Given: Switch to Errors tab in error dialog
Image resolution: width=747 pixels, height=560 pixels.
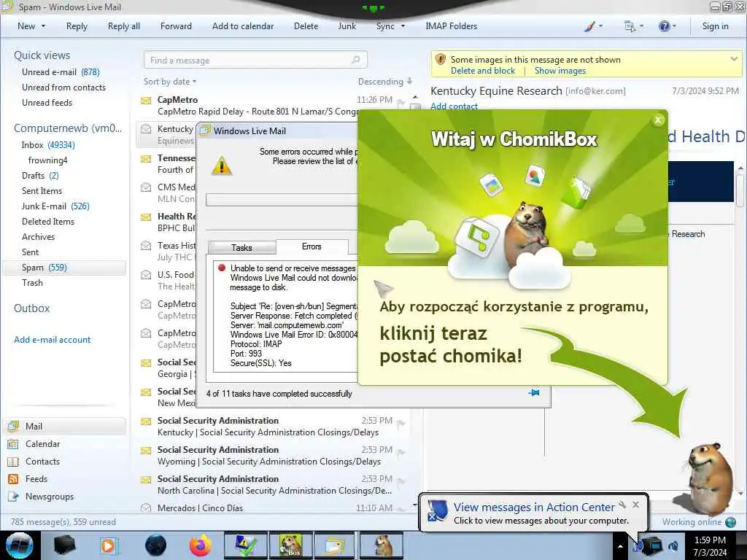Looking at the screenshot, I should coord(311,246).
